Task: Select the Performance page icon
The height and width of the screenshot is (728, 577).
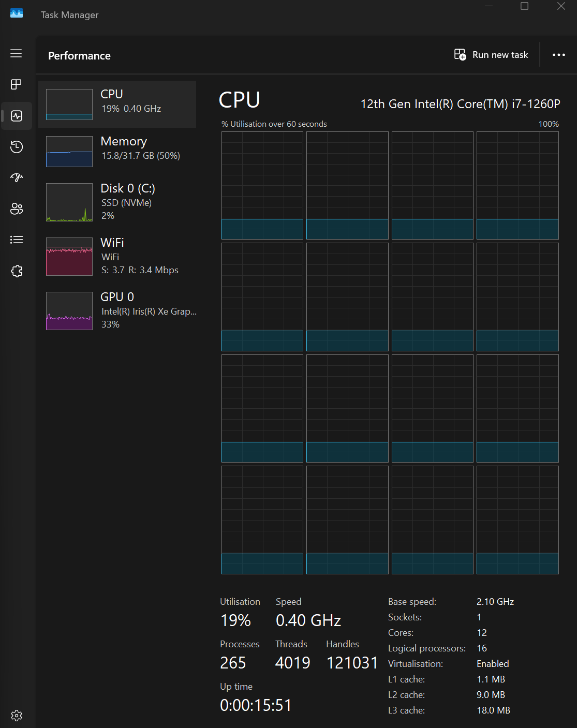Action: pyautogui.click(x=17, y=115)
